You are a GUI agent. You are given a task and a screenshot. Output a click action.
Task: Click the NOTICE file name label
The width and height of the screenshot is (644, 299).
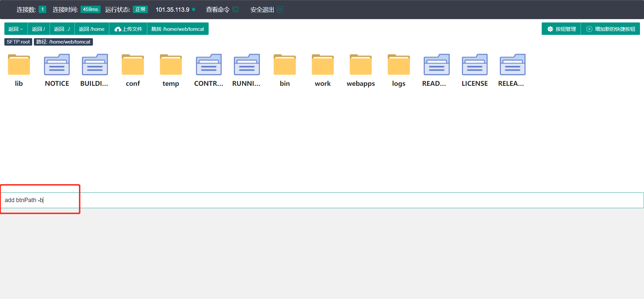pos(57,83)
